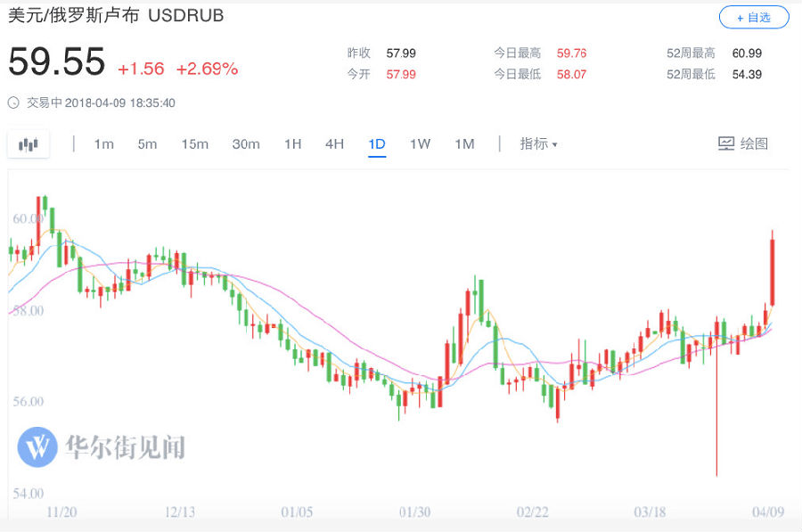Image resolution: width=802 pixels, height=532 pixels.
Task: Click the +2.69% percent change
Action: 207,69
